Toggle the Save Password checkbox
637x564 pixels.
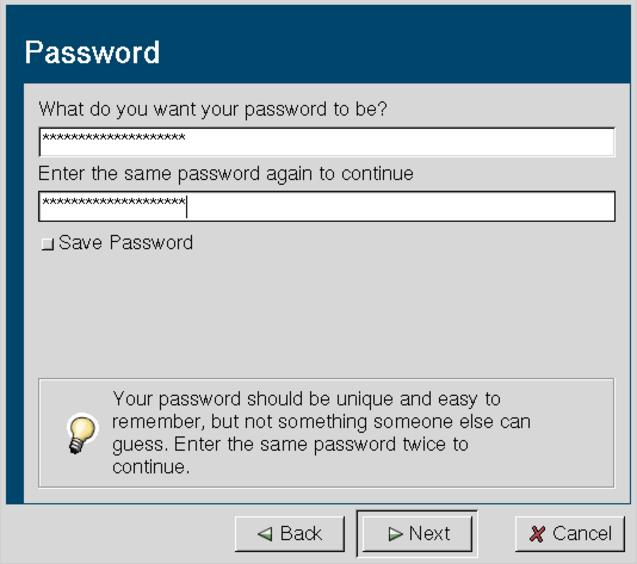coord(48,244)
